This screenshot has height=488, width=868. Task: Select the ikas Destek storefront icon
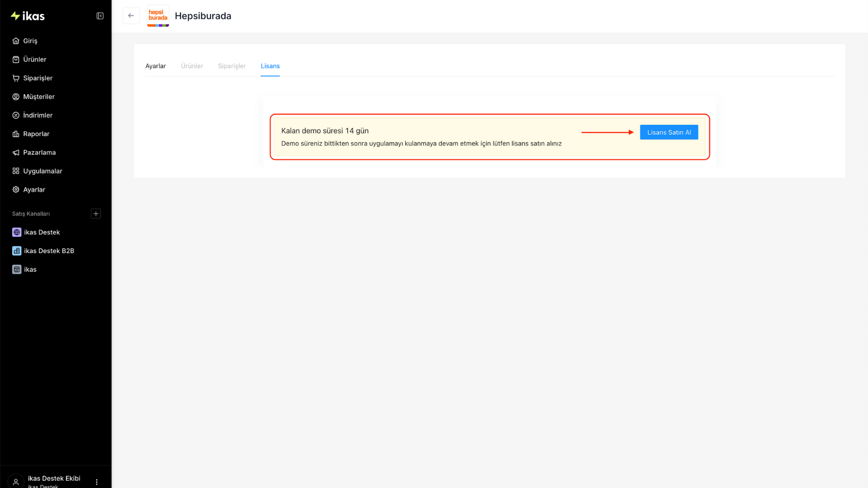coord(17,232)
